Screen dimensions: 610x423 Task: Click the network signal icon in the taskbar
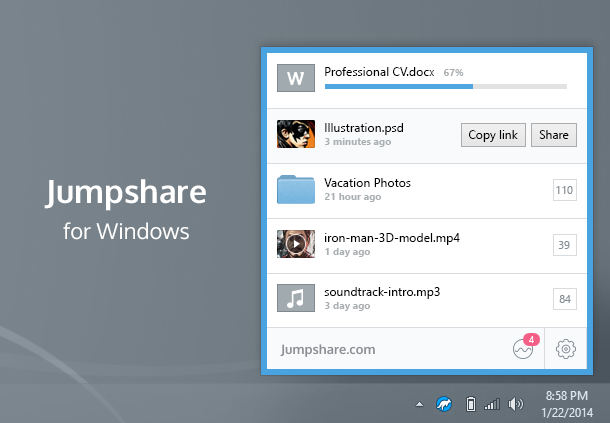tap(492, 404)
